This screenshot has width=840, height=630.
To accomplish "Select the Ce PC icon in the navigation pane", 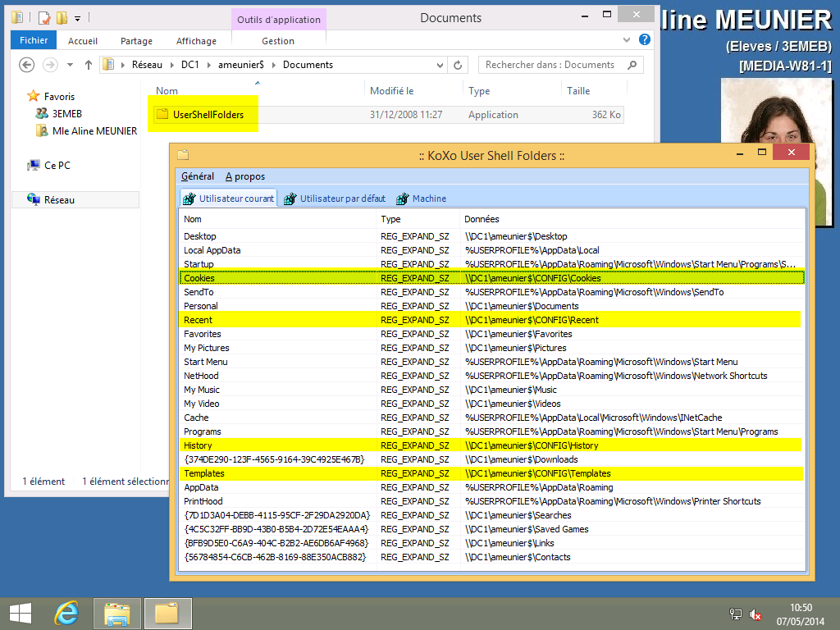I will tap(34, 165).
